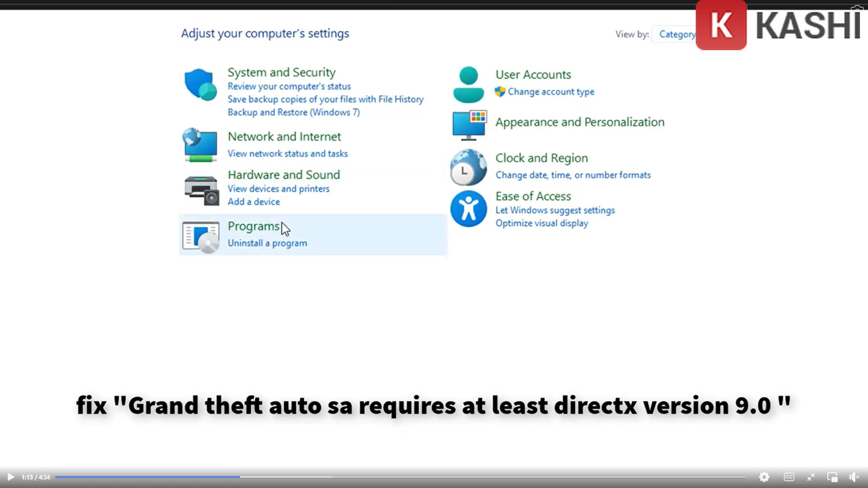Open the View by Category dropdown

coord(676,34)
